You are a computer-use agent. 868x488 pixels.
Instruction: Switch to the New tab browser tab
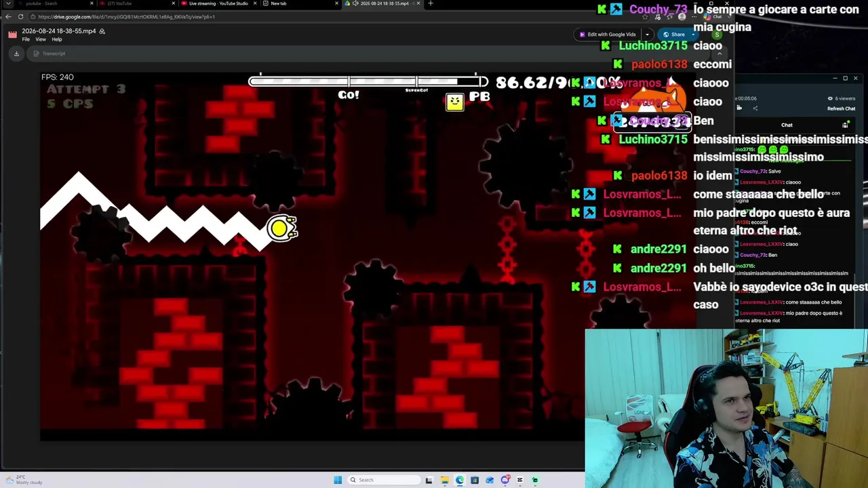click(298, 3)
